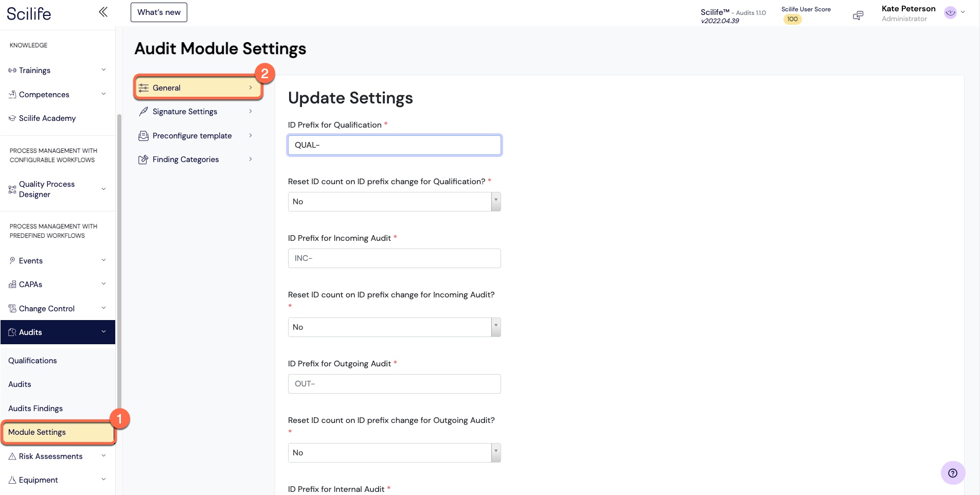The image size is (980, 495).
Task: Click the Audits magnifier icon
Action: (12, 332)
